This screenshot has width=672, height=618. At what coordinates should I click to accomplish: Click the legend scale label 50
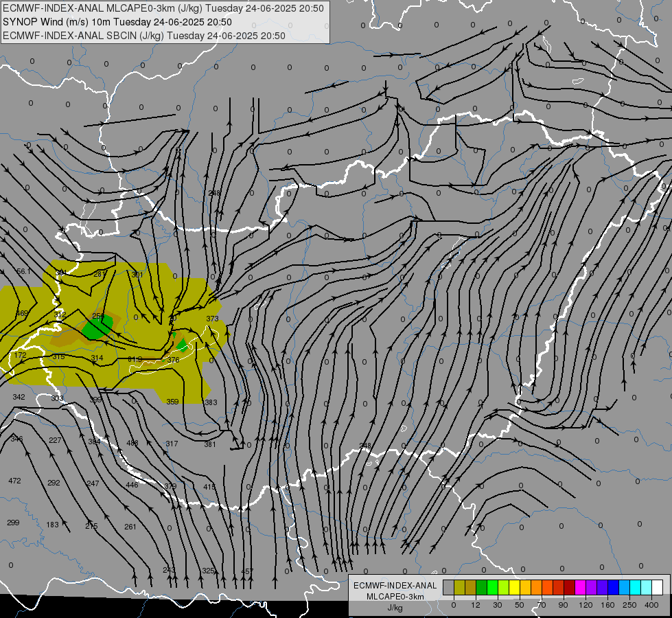[520, 605]
